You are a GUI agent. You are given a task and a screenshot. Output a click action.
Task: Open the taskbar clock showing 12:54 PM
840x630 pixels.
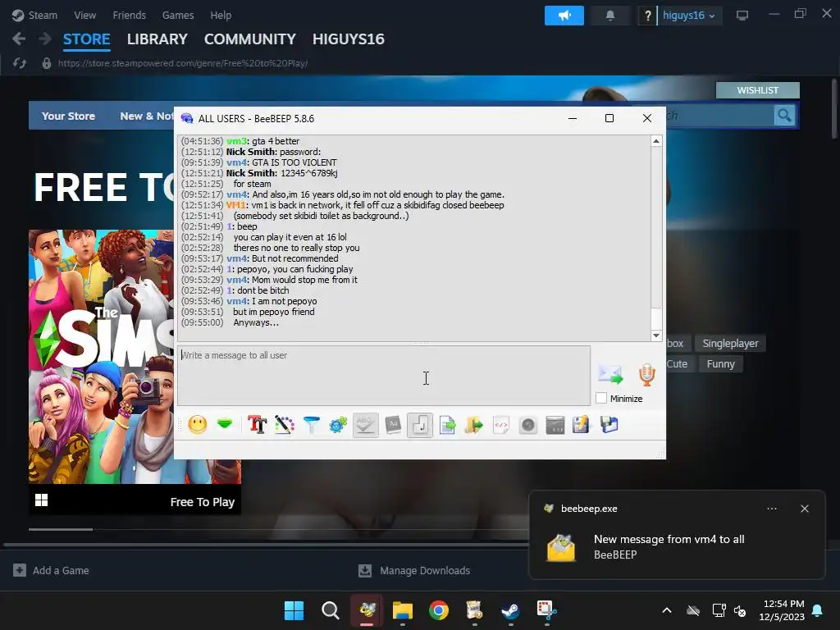coord(782,610)
